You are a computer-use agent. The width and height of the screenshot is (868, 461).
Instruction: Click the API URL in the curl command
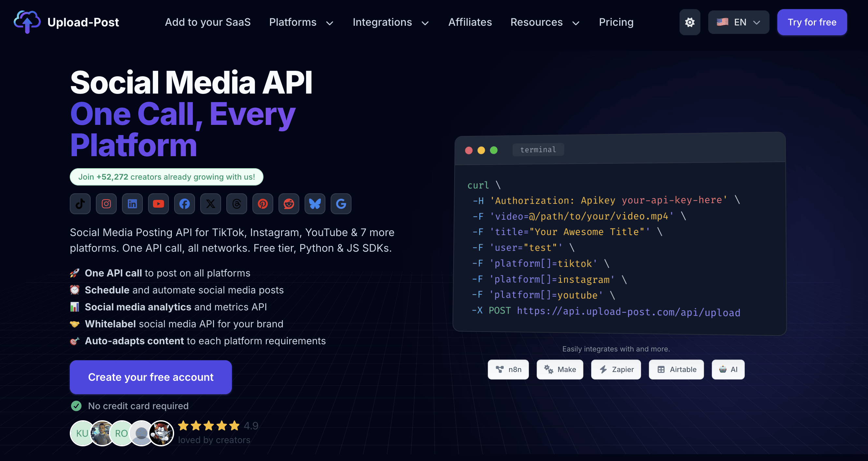tap(629, 311)
